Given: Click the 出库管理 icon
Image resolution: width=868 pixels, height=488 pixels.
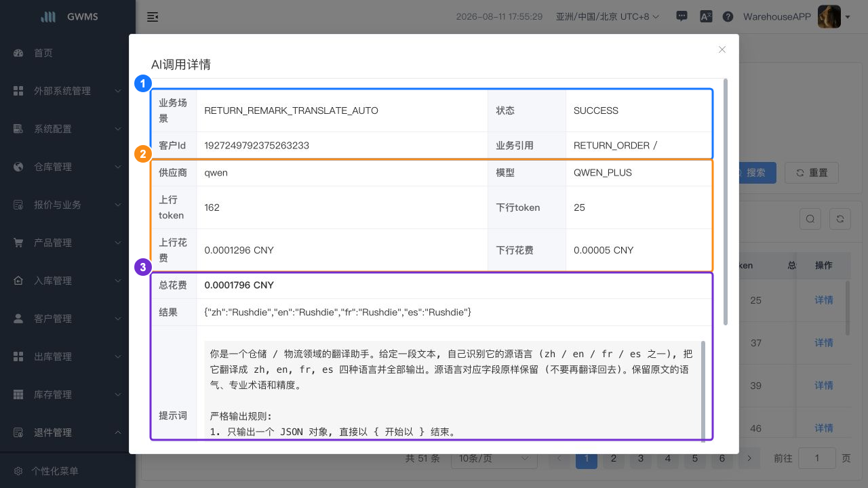Looking at the screenshot, I should 18,357.
